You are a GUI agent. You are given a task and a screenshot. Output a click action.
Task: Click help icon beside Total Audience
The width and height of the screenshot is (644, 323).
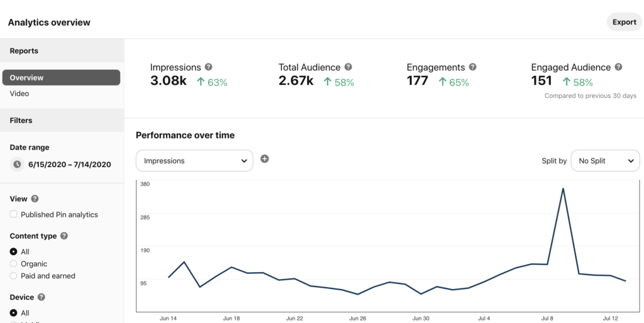[348, 67]
